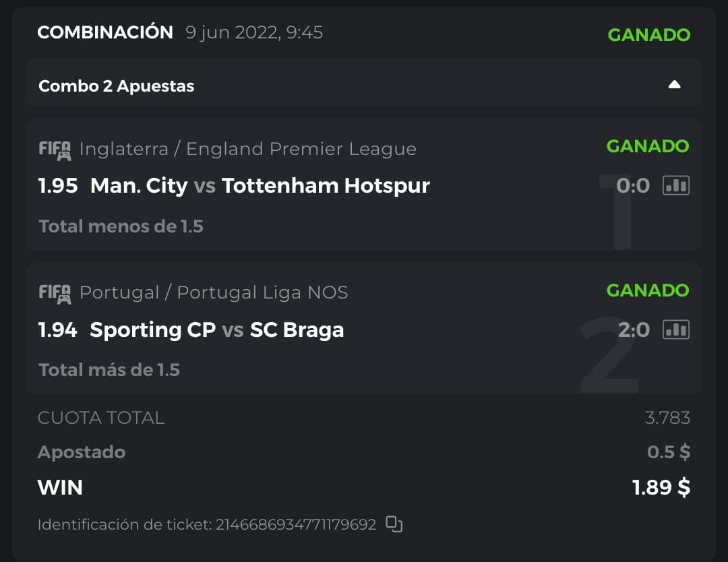Click the 1.94 odds value

pyautogui.click(x=57, y=330)
